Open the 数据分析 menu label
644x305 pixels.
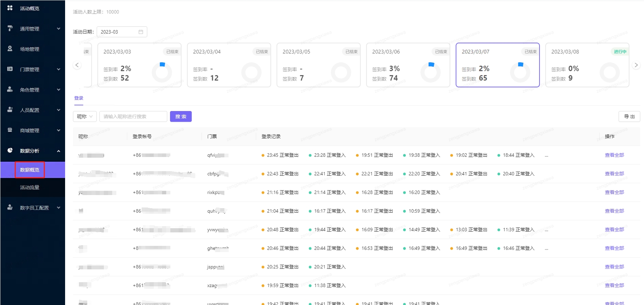tap(29, 151)
